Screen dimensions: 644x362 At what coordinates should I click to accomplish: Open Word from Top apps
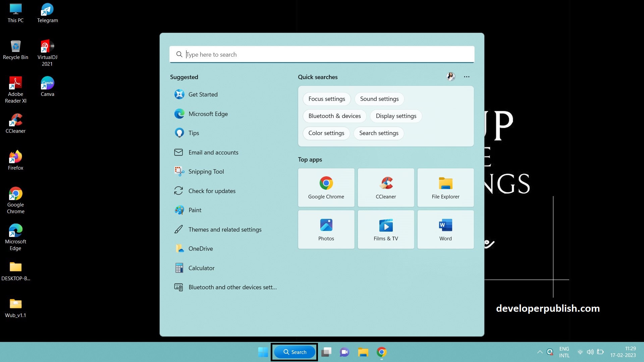[x=445, y=229]
